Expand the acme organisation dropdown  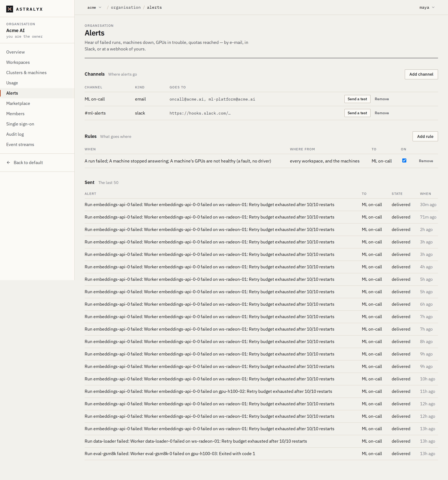point(94,7)
